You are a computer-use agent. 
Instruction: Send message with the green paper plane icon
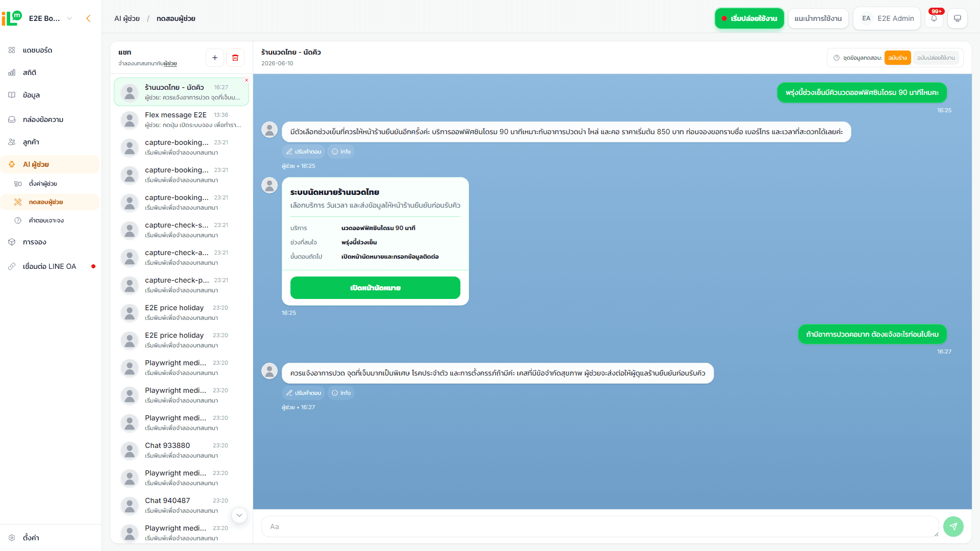click(953, 527)
